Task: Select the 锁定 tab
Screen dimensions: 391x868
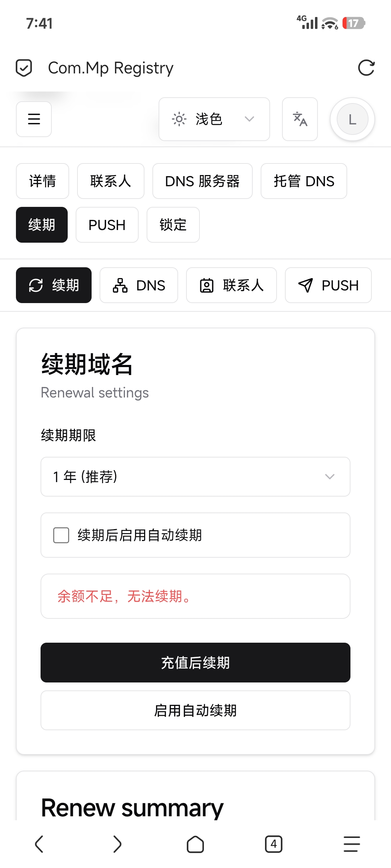Action: (x=173, y=225)
